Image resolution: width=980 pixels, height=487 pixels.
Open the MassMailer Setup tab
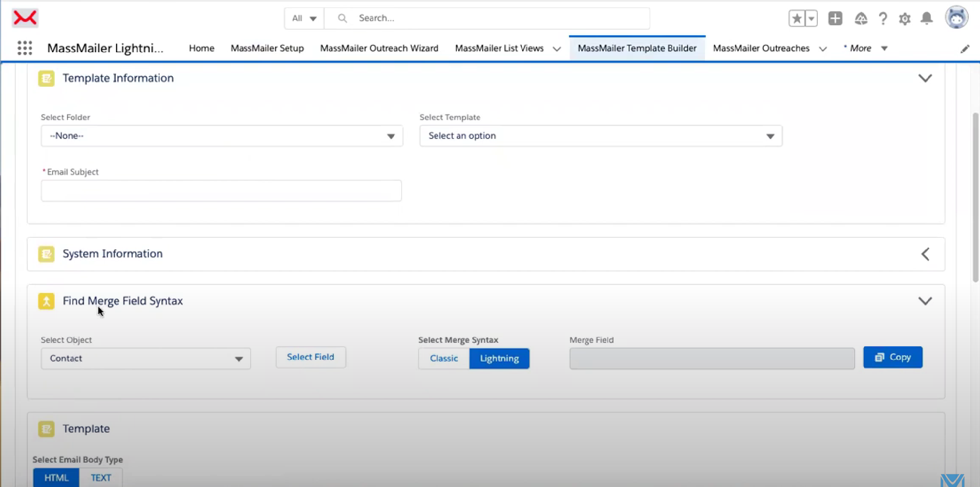pyautogui.click(x=267, y=48)
